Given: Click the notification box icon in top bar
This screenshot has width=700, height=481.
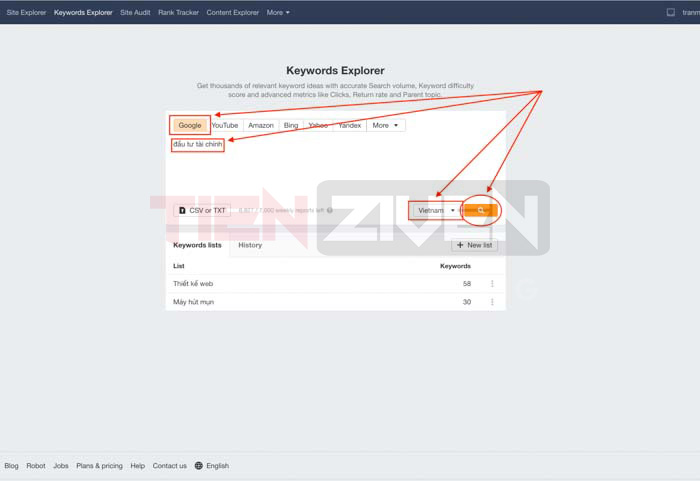Looking at the screenshot, I should (x=671, y=12).
